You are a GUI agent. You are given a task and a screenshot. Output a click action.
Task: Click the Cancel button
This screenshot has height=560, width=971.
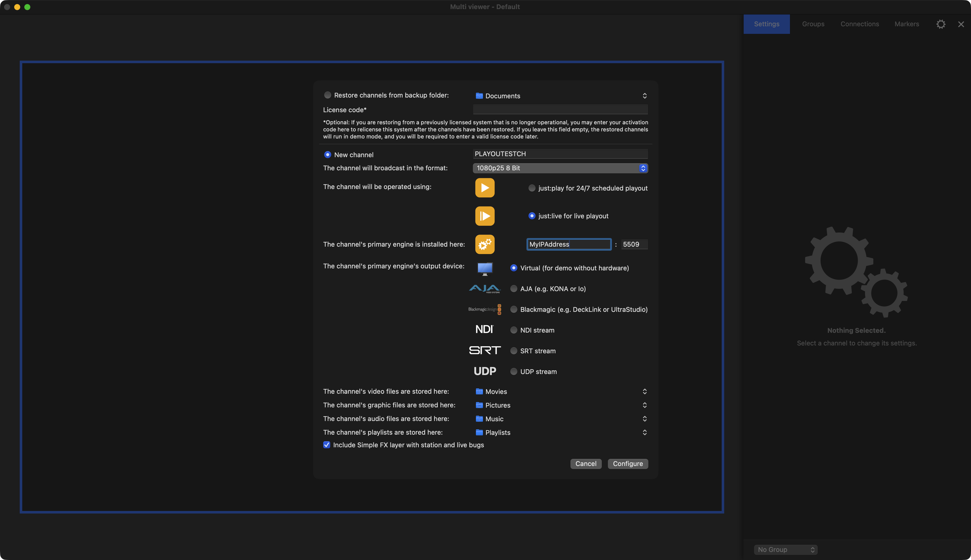point(586,464)
